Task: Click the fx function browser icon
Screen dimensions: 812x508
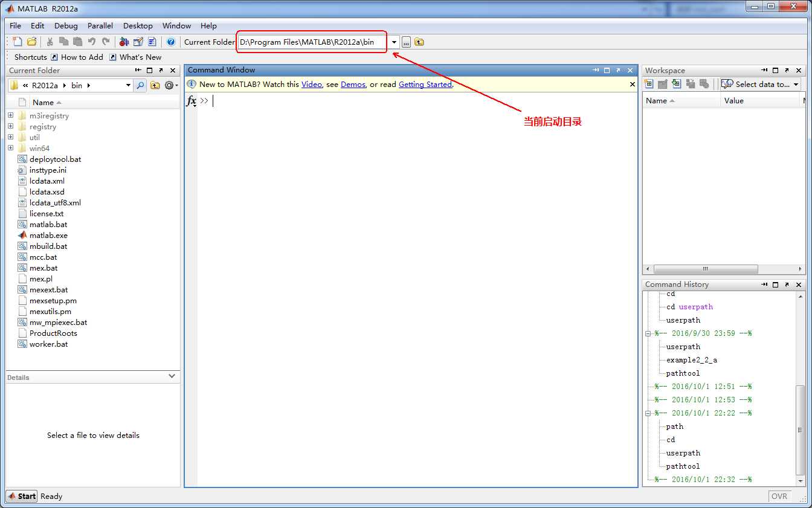Action: click(x=191, y=101)
